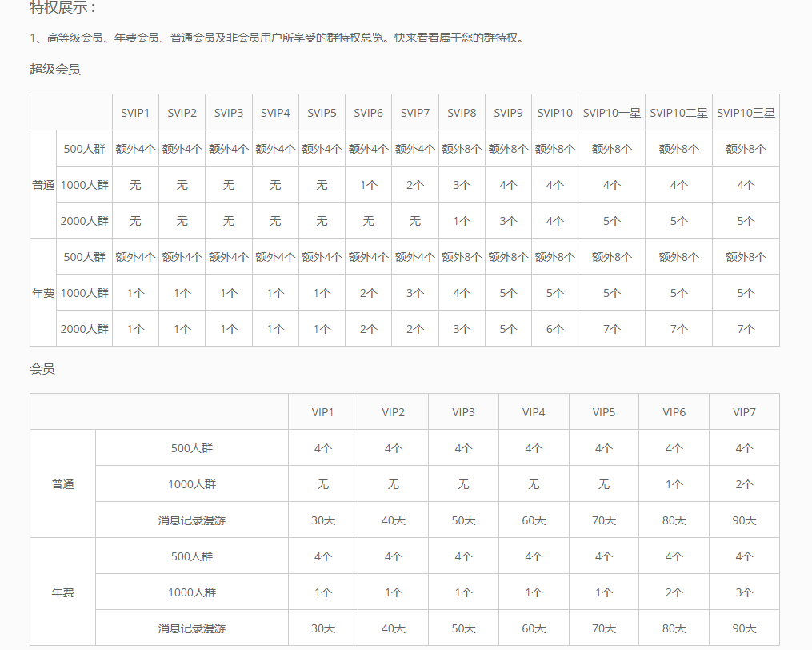812x650 pixels.
Task: Click 普通 row label in SVIP table
Action: pyautogui.click(x=43, y=185)
